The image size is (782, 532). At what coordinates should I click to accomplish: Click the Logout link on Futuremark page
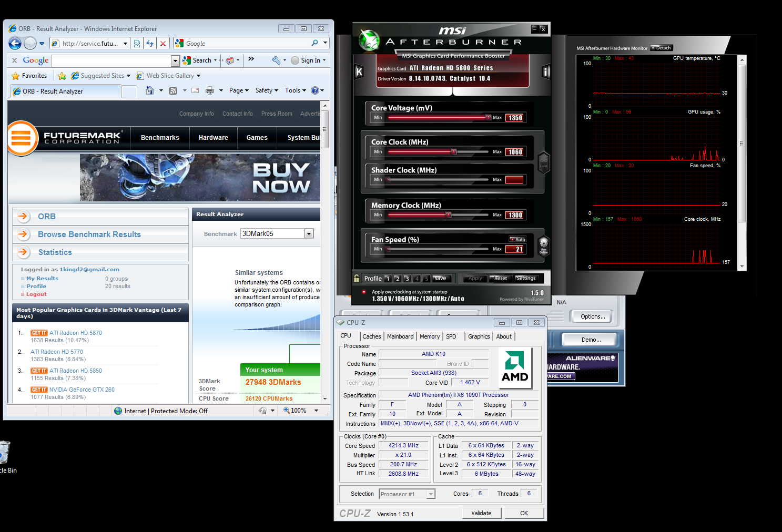tap(36, 294)
